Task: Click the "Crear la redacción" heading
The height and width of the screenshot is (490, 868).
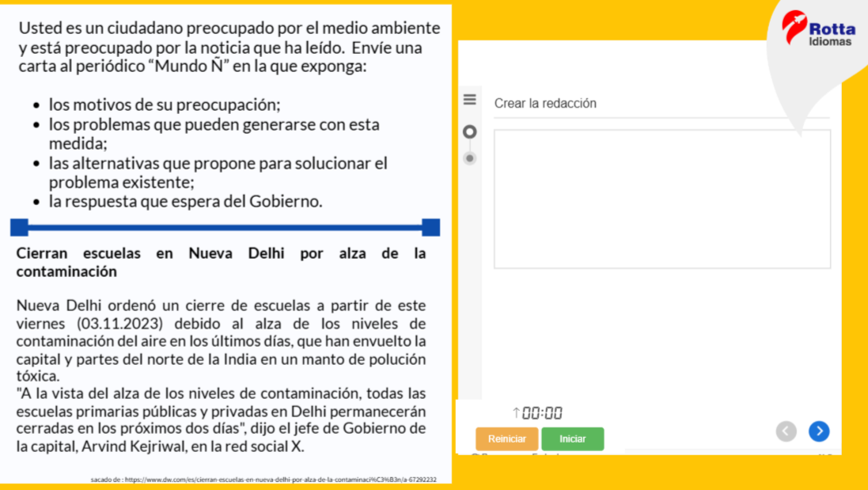Action: pos(545,103)
